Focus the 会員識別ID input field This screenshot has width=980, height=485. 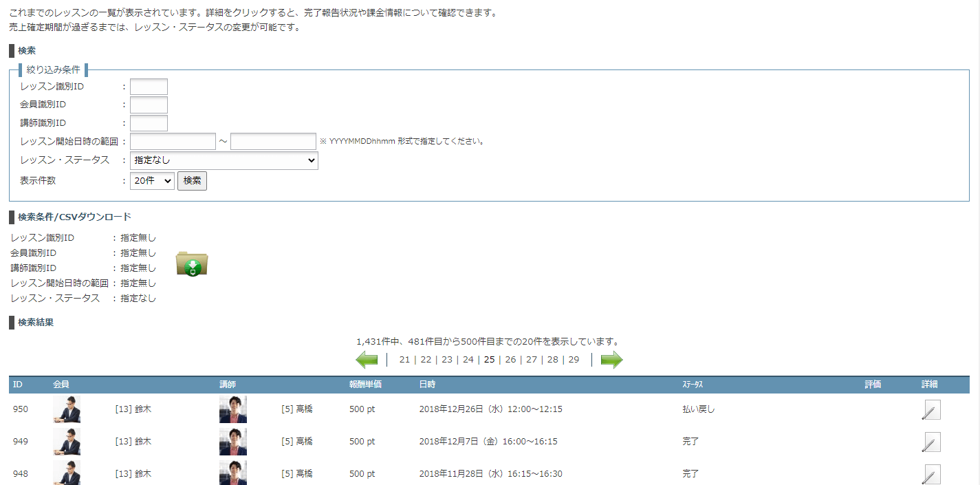tap(149, 105)
